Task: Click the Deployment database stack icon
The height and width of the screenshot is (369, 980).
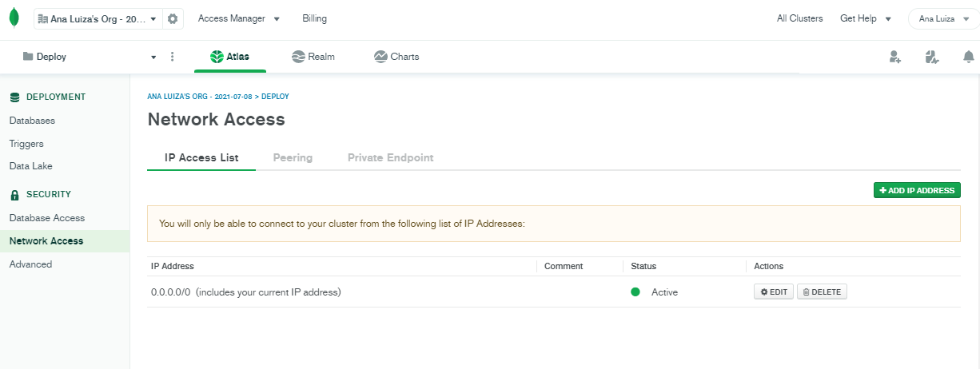Action: tap(14, 97)
